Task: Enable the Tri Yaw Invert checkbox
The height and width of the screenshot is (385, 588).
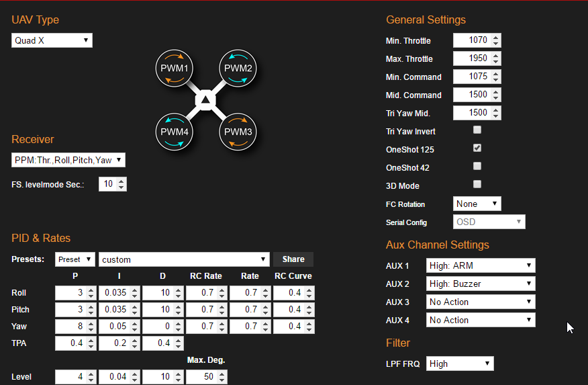Action: (477, 130)
